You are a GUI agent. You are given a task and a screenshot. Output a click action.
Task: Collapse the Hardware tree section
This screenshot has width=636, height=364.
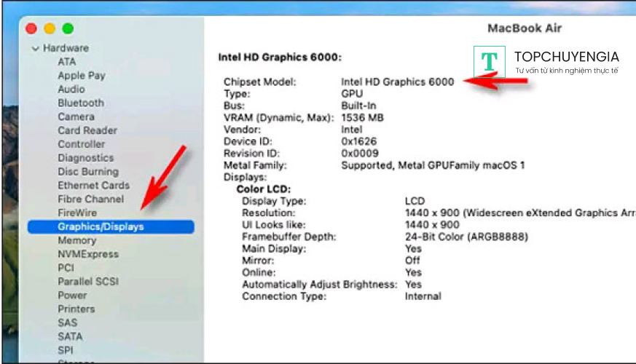pos(34,49)
